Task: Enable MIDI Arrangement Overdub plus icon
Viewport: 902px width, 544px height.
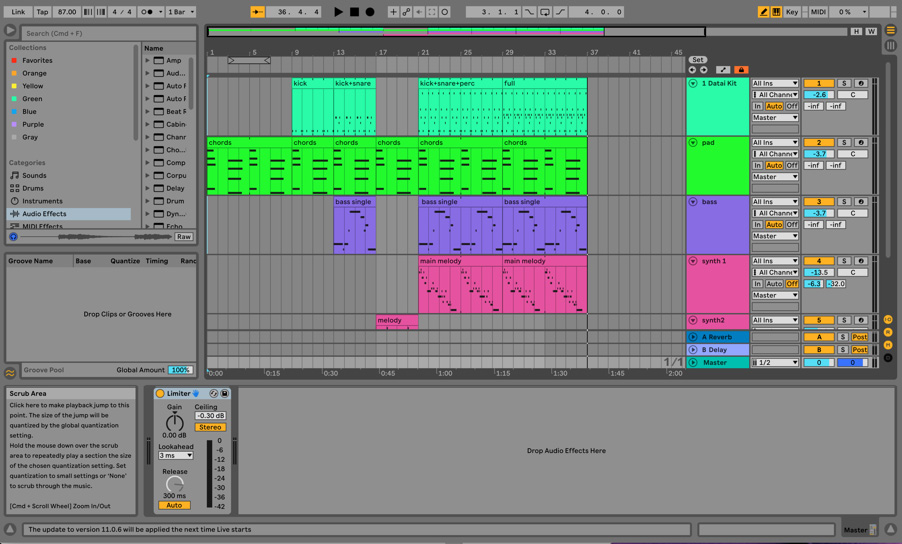Action: [x=393, y=12]
